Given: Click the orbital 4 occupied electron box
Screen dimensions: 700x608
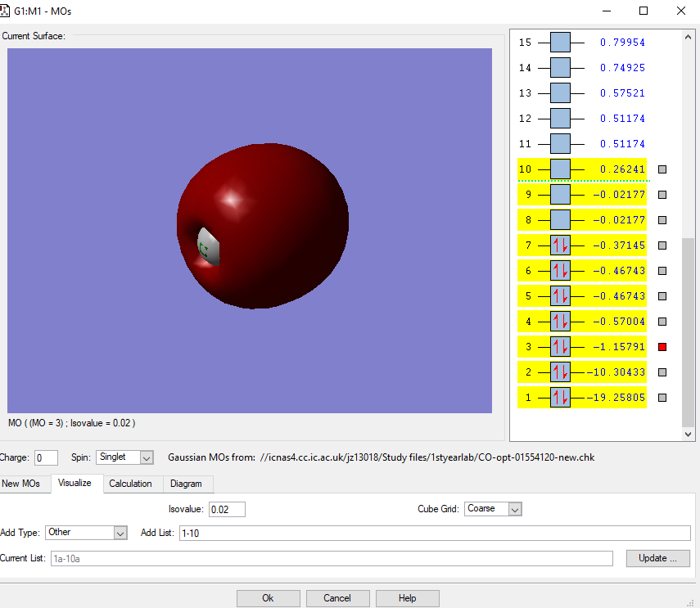Looking at the screenshot, I should [x=560, y=322].
